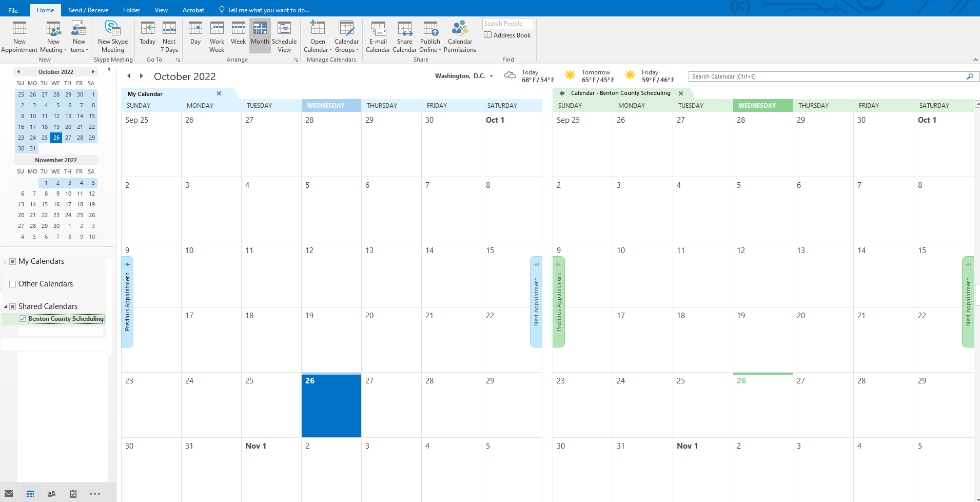Open the Washington, D.C. weather location dropdown
The height and width of the screenshot is (502, 980).
pos(491,76)
